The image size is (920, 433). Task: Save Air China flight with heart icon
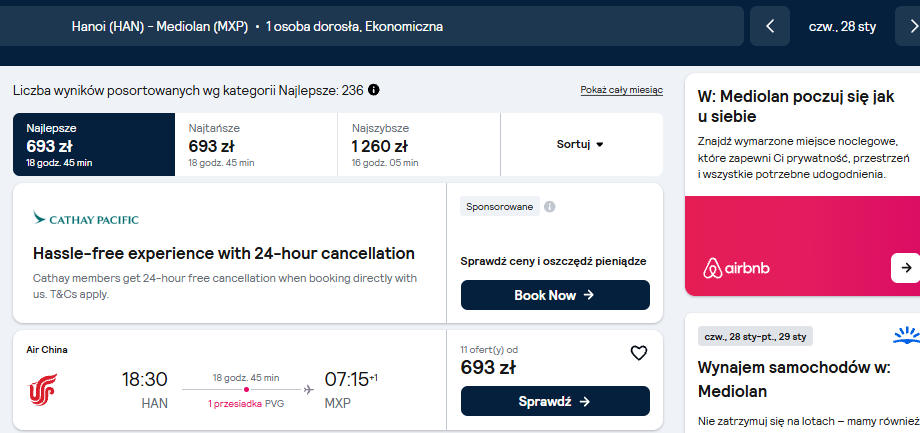point(638,353)
